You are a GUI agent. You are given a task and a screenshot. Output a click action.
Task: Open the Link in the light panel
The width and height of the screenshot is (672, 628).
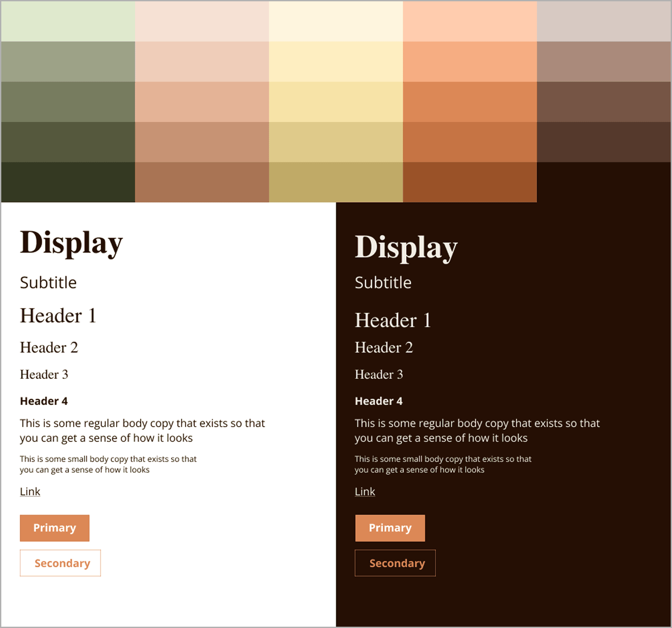pos(30,491)
